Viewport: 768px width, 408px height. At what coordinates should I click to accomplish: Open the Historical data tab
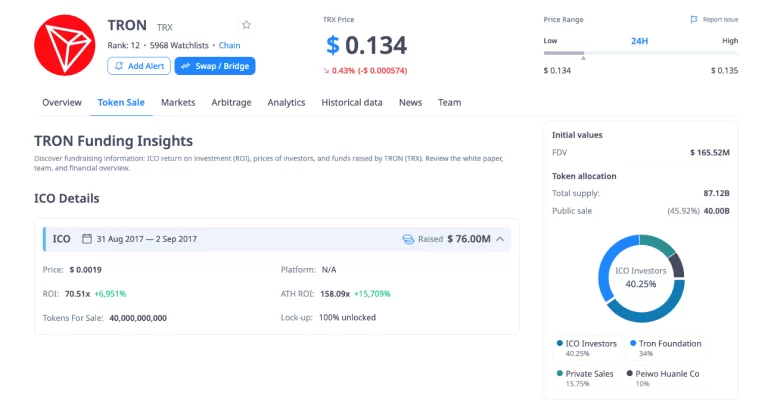[x=351, y=102]
